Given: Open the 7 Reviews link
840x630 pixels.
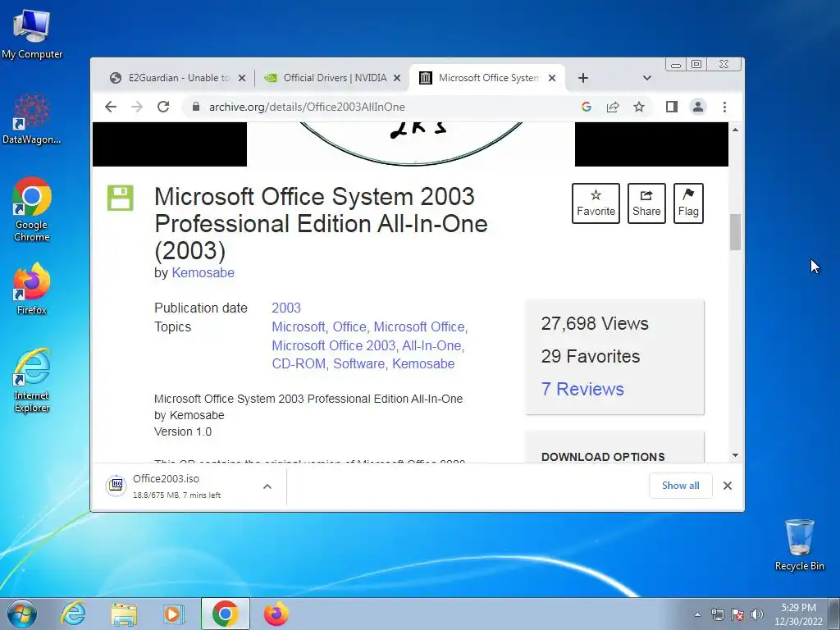Looking at the screenshot, I should tap(582, 389).
